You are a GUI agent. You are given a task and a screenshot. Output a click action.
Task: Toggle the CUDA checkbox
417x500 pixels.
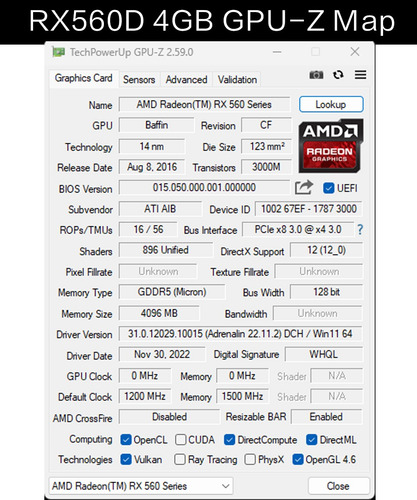(x=180, y=440)
